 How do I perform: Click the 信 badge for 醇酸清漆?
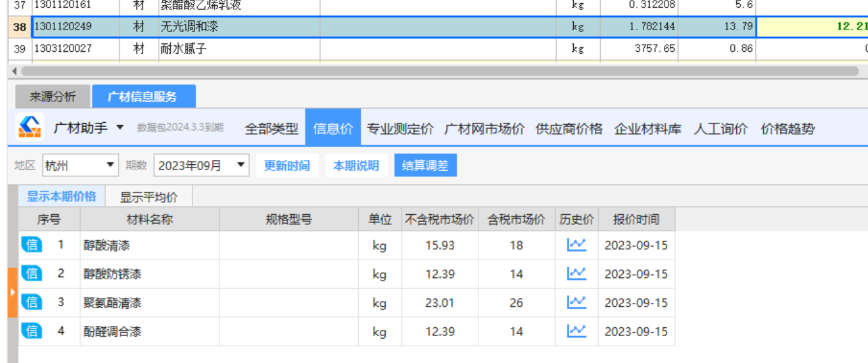point(31,245)
